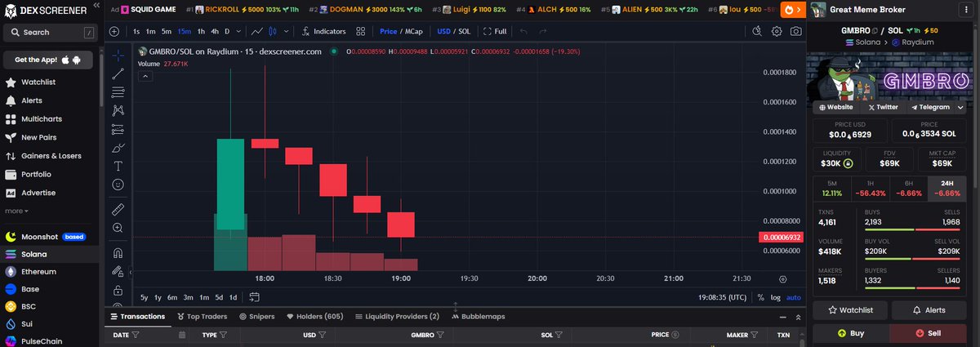Open USD column filter
Image resolution: width=980 pixels, height=347 pixels.
[323, 335]
